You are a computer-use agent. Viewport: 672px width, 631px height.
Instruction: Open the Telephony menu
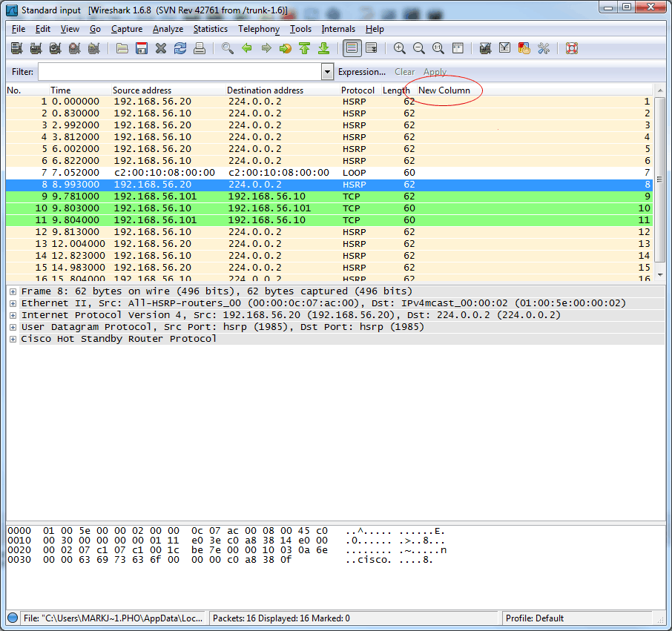tap(259, 29)
